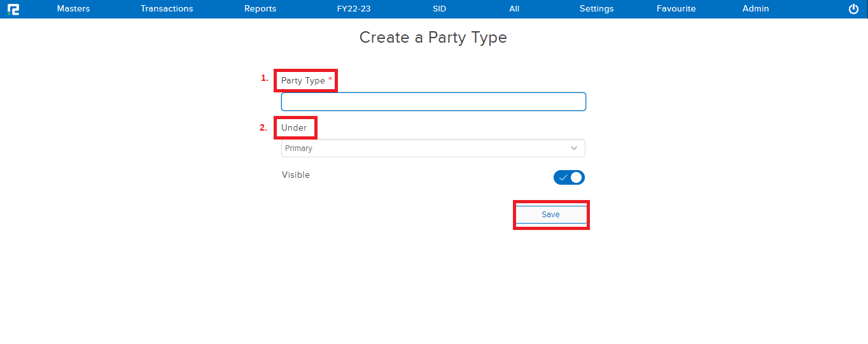Screen dimensions: 868x344
Task: Click the Under field label
Action: [294, 128]
